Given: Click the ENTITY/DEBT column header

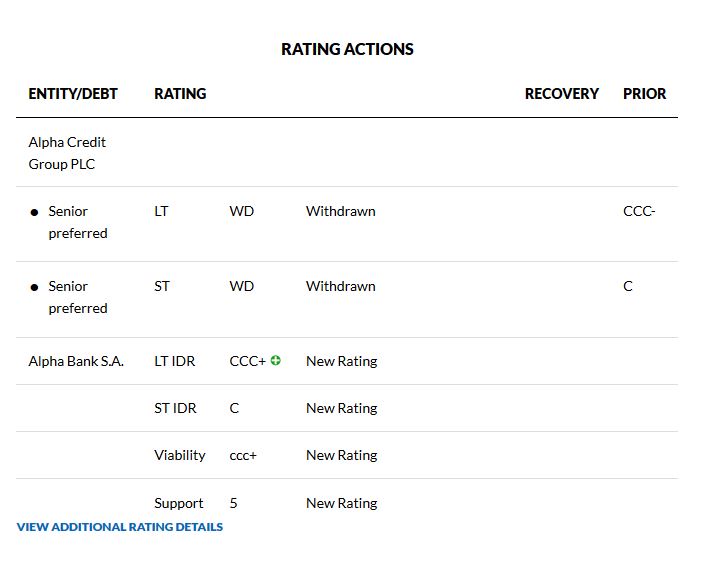Looking at the screenshot, I should pos(73,94).
